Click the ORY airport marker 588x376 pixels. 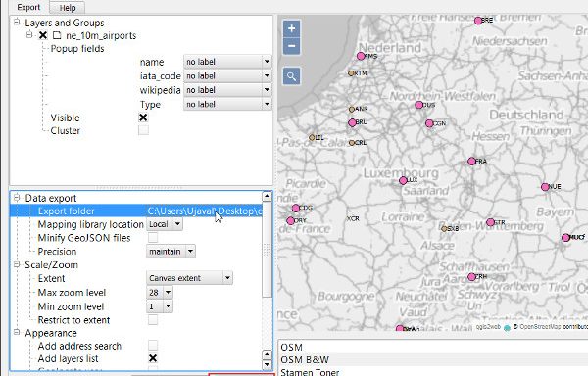(x=291, y=221)
